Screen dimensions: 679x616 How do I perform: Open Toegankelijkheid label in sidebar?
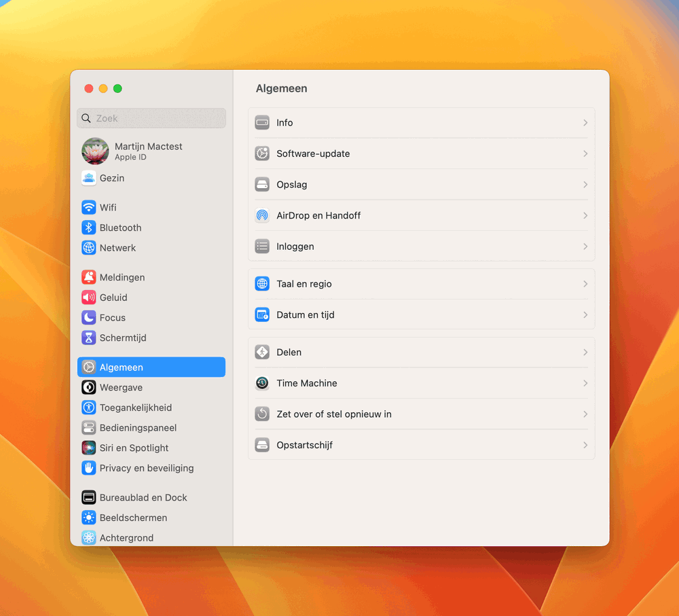[136, 407]
